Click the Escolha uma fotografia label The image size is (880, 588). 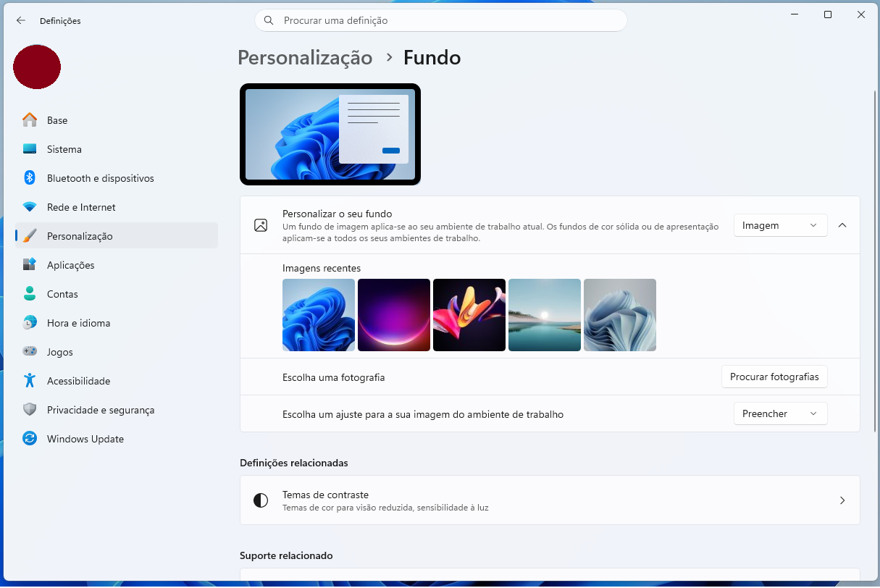click(334, 377)
